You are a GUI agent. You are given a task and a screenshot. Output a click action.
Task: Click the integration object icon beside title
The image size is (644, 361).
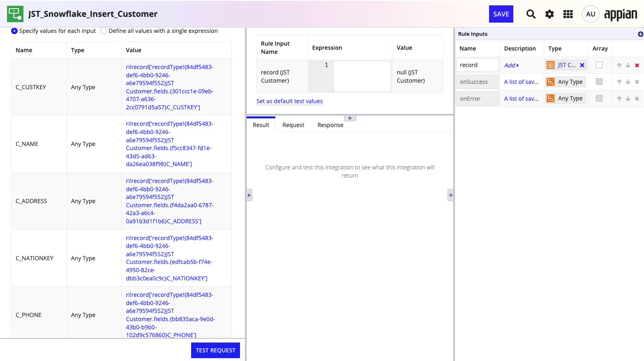click(x=15, y=14)
